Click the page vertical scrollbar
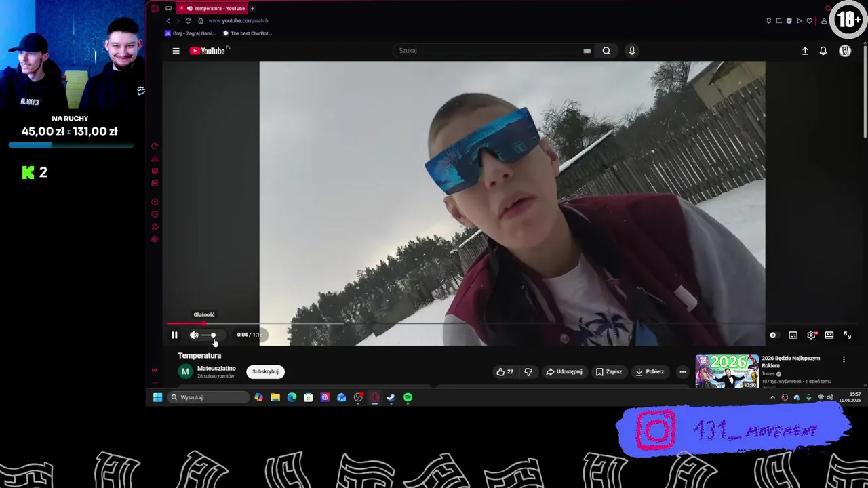This screenshot has height=488, width=868. click(x=864, y=91)
